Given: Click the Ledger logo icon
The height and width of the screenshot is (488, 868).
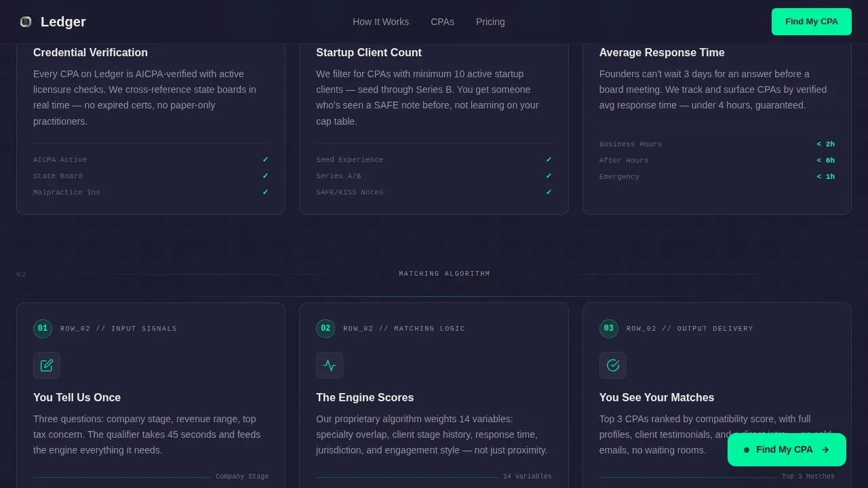Looking at the screenshot, I should click(x=26, y=22).
